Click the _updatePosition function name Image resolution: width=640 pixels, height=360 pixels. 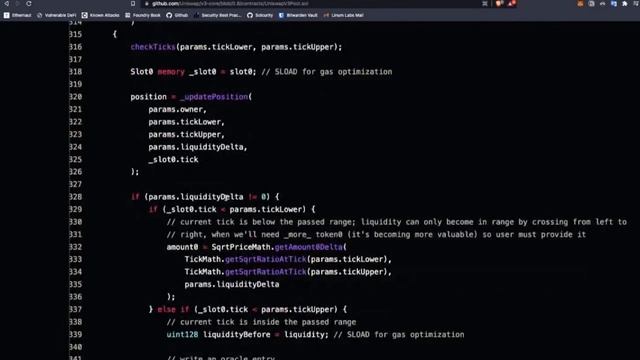[214, 97]
